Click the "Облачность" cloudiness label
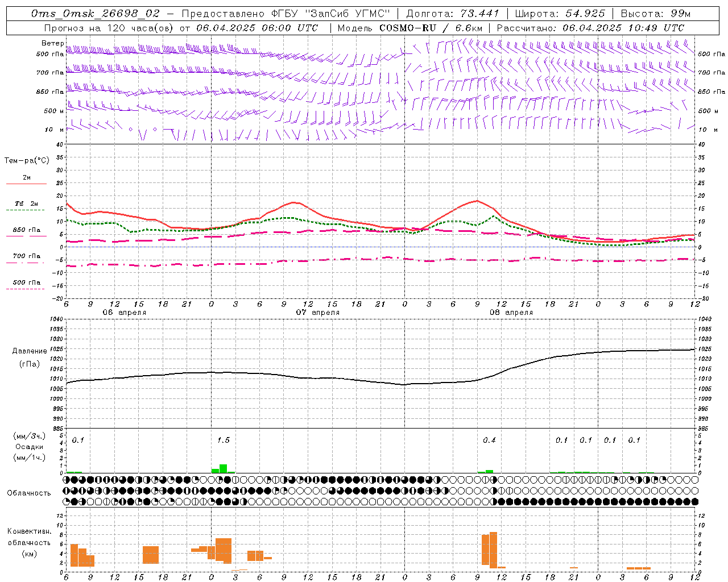 [x=29, y=493]
